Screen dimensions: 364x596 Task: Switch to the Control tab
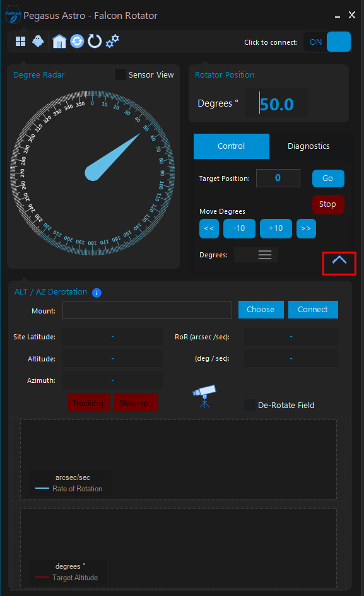(x=232, y=146)
